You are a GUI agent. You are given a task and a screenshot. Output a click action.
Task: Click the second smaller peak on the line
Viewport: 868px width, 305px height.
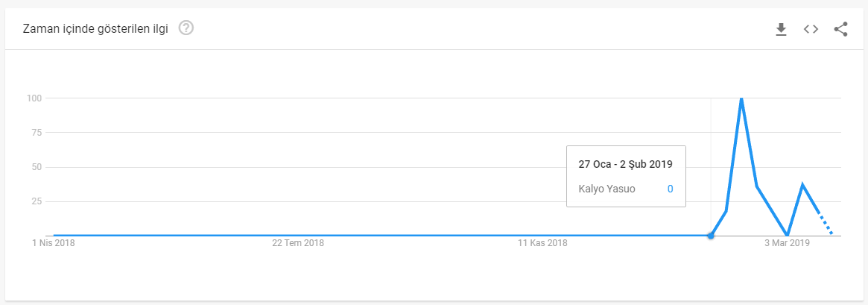click(x=802, y=184)
